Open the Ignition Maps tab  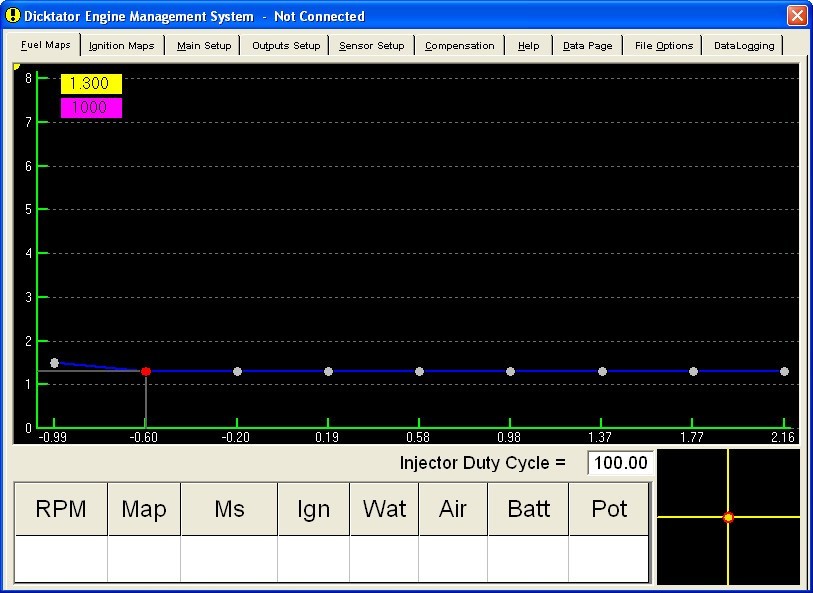tap(121, 46)
